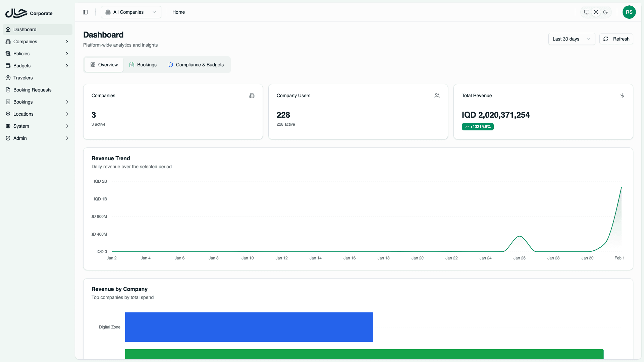Select the Travelers icon in the sidebar
644x362 pixels.
click(8, 78)
